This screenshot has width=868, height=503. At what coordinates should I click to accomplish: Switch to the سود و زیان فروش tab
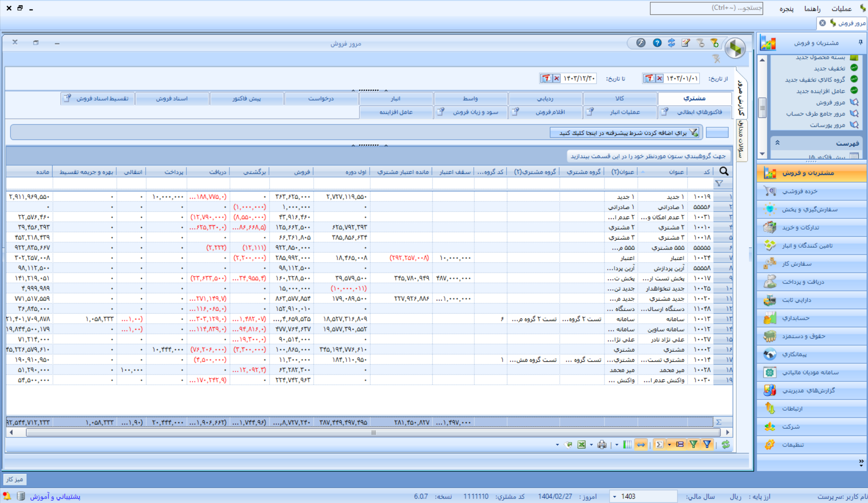click(x=471, y=112)
